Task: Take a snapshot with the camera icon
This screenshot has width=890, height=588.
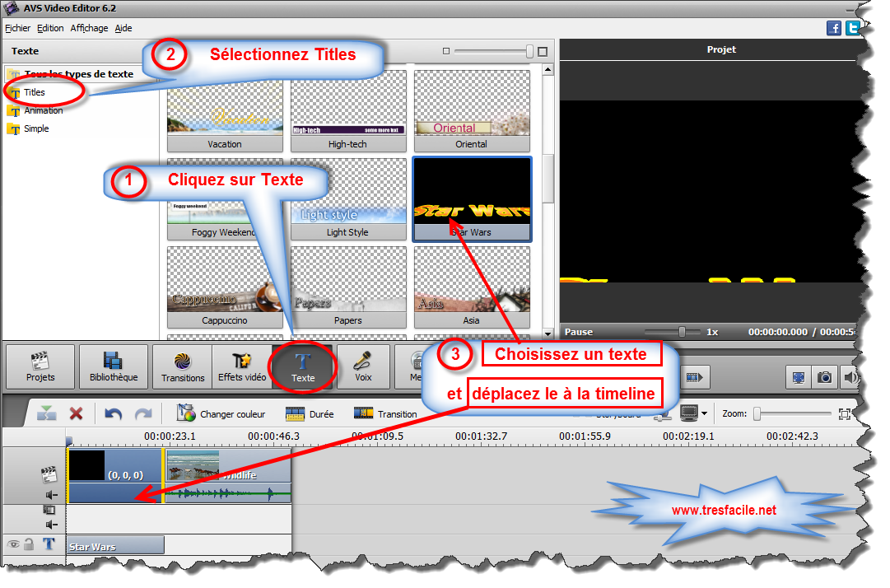Action: [x=824, y=376]
